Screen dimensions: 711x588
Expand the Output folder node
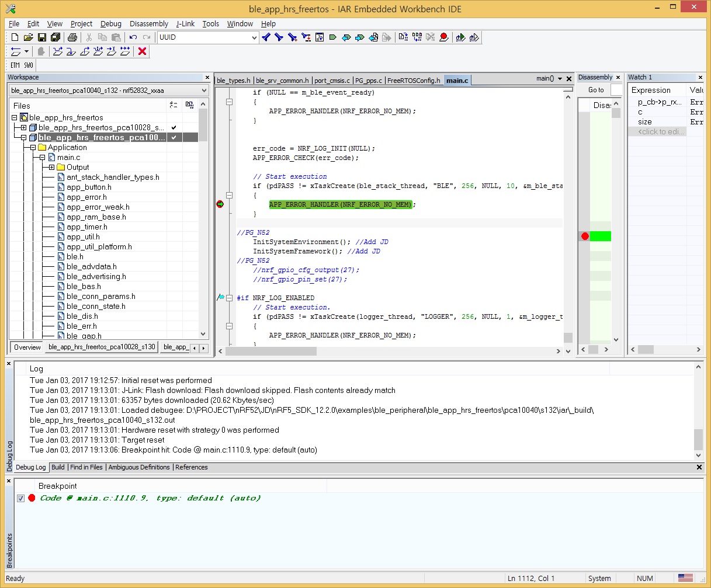click(51, 168)
